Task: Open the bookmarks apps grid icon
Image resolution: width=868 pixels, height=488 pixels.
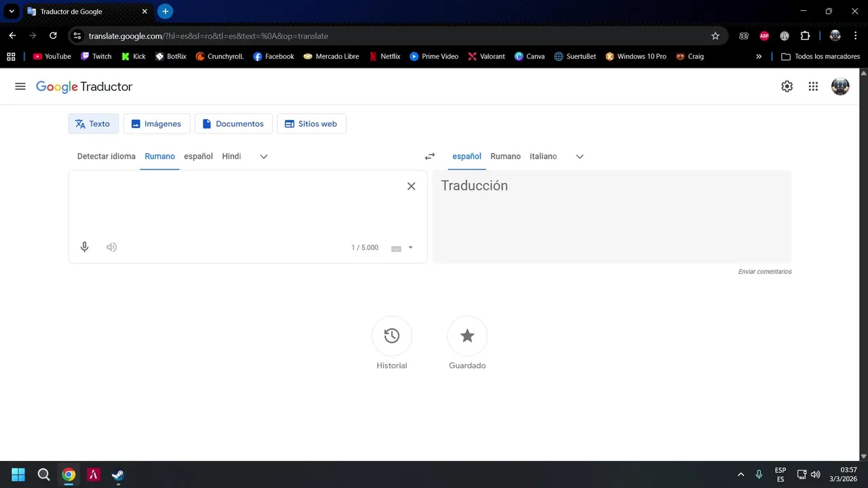Action: coord(11,56)
